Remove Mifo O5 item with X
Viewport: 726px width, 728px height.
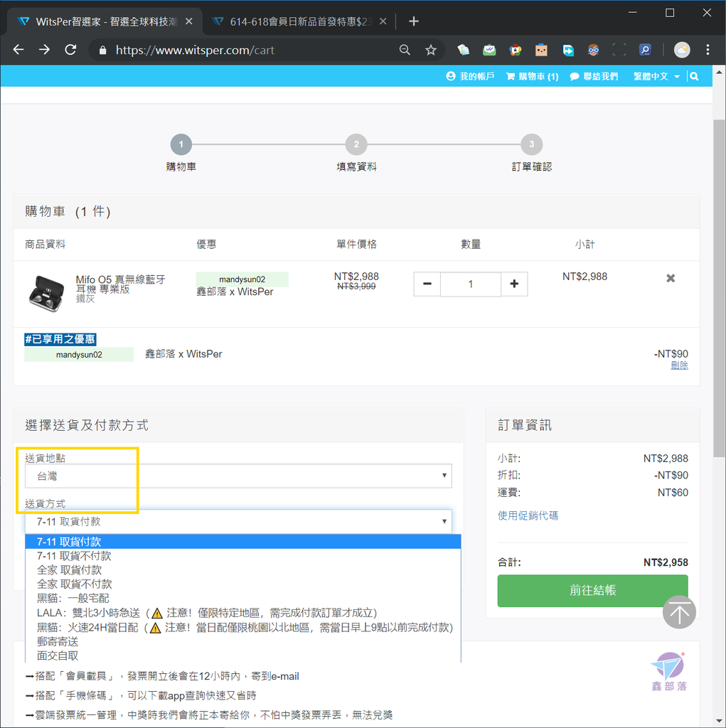click(671, 278)
